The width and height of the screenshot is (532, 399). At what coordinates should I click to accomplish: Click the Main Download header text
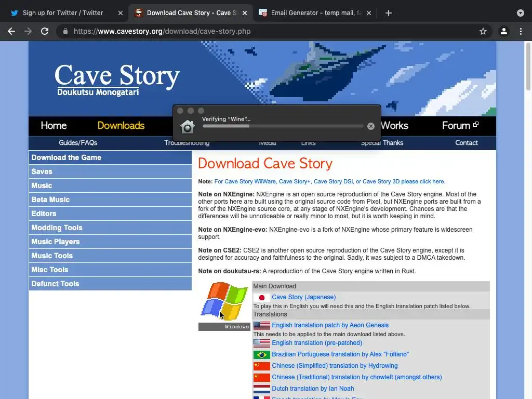tap(274, 286)
